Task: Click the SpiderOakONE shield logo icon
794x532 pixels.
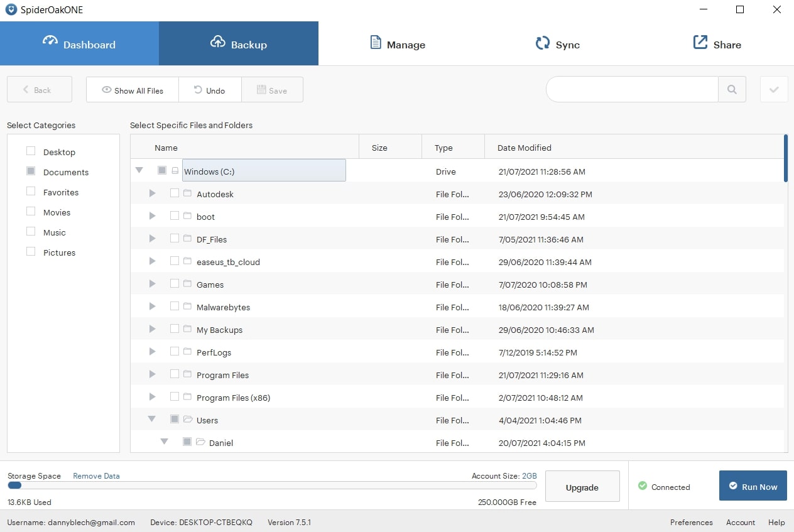Action: point(11,9)
